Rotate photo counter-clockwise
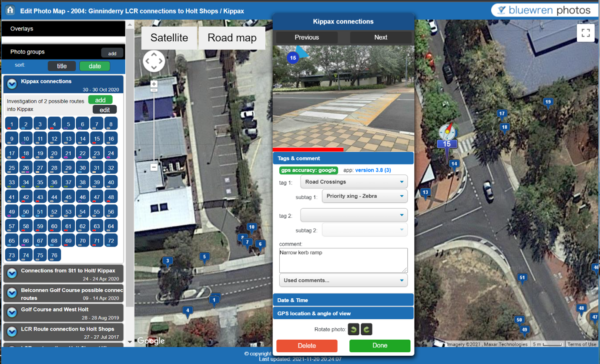600x364 pixels. pyautogui.click(x=354, y=329)
